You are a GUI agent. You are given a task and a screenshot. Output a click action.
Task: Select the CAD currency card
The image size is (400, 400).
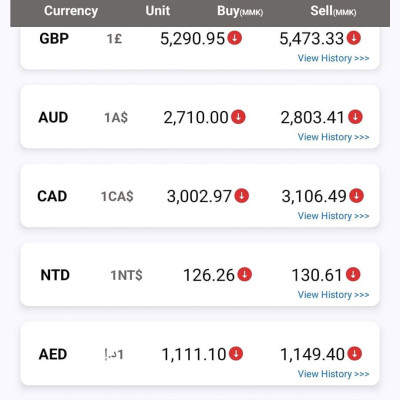click(x=200, y=196)
